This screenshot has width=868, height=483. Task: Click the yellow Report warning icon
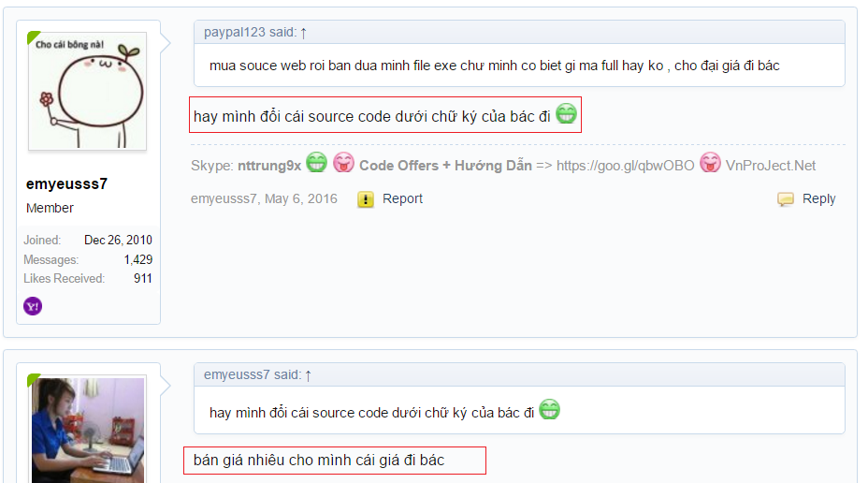366,199
